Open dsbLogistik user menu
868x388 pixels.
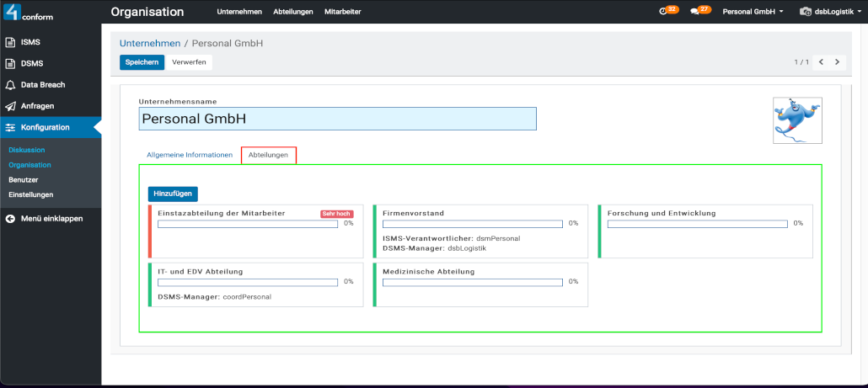(x=829, y=12)
